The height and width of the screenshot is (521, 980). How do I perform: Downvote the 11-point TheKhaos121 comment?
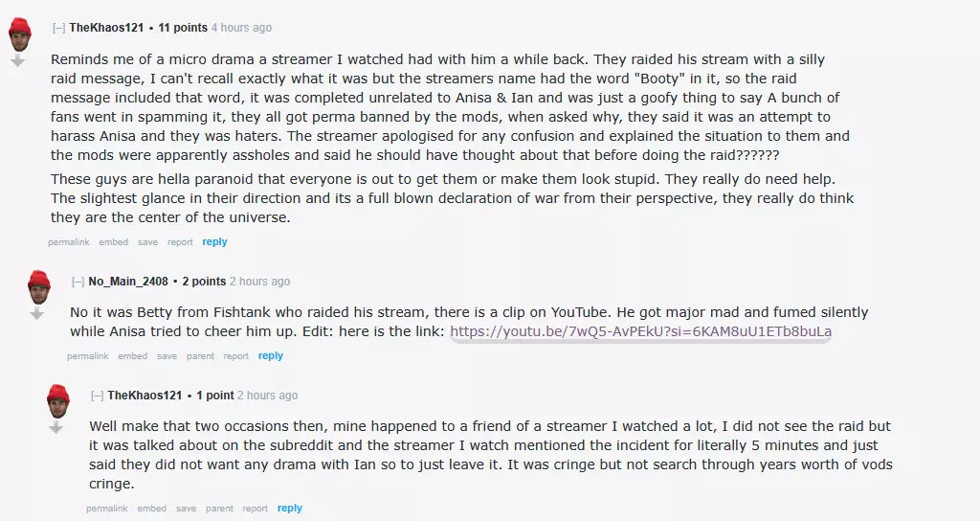click(x=17, y=60)
